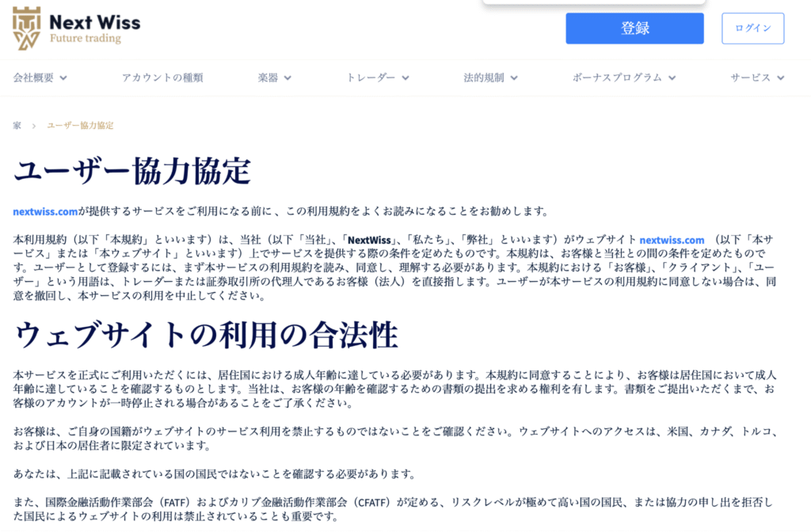The height and width of the screenshot is (532, 811).
Task: Open the ログイン login button
Action: point(752,28)
